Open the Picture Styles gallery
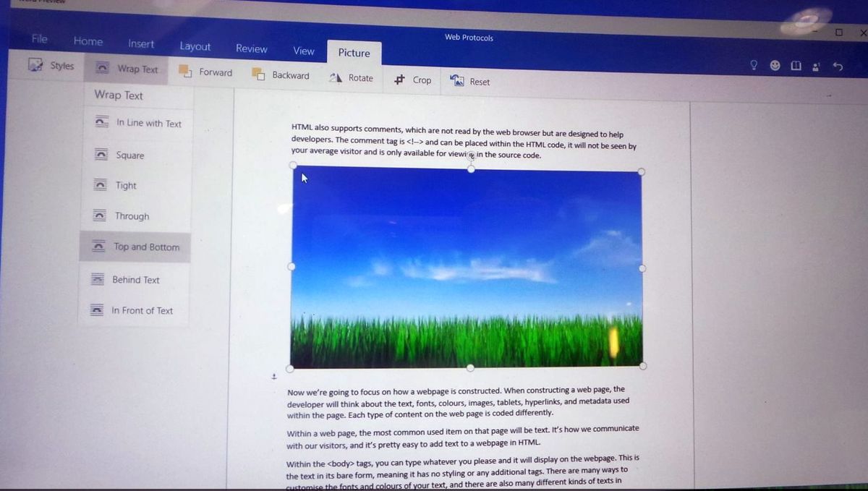The image size is (868, 491). click(x=51, y=66)
